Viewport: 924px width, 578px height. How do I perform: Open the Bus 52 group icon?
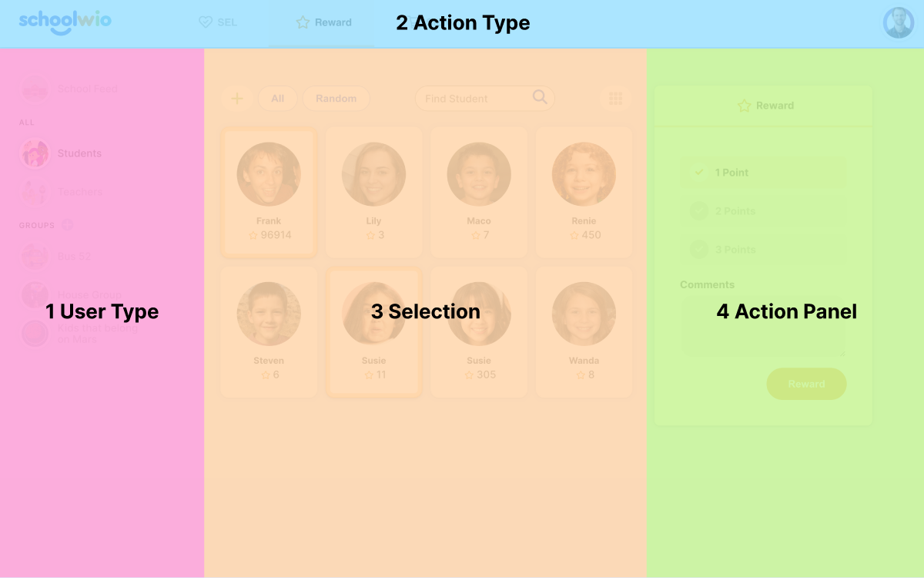click(35, 257)
